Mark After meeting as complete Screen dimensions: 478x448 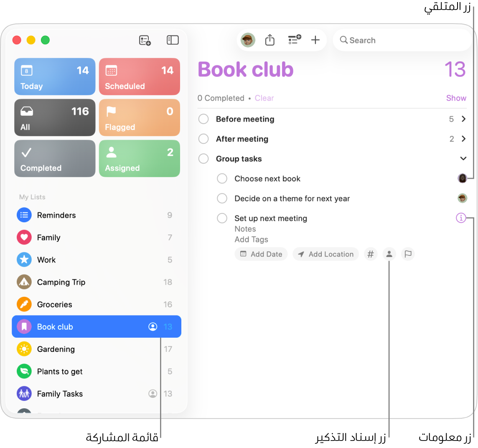pyautogui.click(x=203, y=139)
